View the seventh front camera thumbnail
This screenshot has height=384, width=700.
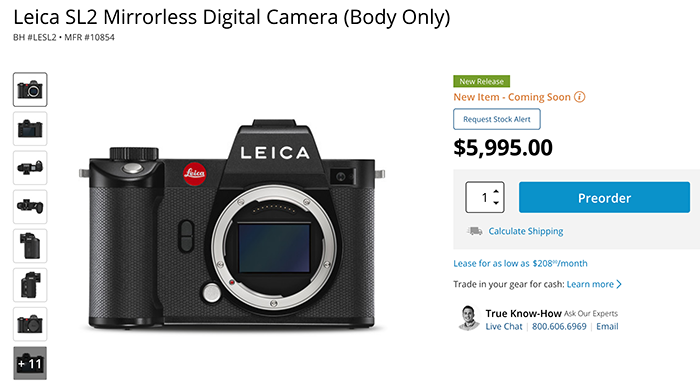pyautogui.click(x=30, y=324)
